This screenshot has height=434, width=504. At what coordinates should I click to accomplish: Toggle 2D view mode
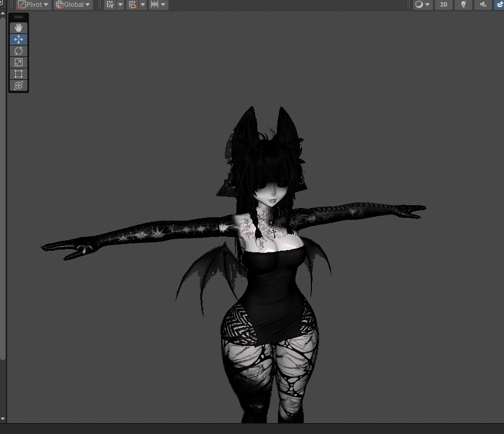[x=444, y=4]
